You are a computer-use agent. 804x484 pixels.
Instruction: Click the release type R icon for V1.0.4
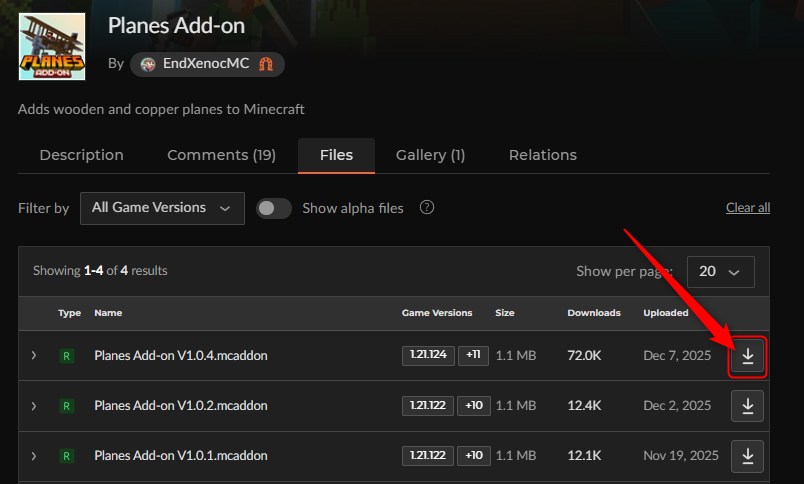[x=66, y=356]
